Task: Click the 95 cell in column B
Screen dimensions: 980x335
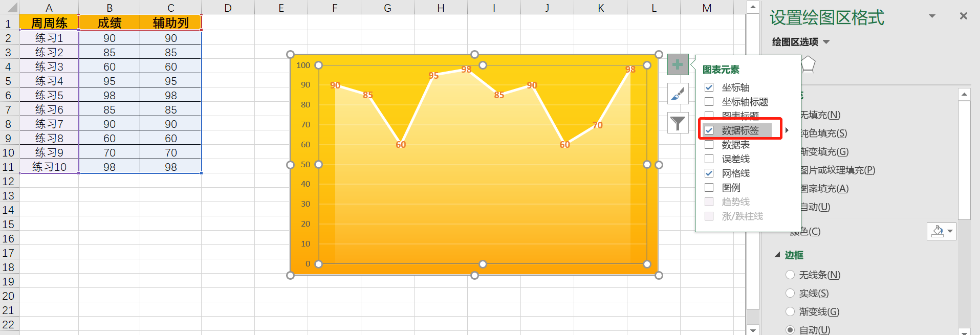Action: (x=110, y=81)
